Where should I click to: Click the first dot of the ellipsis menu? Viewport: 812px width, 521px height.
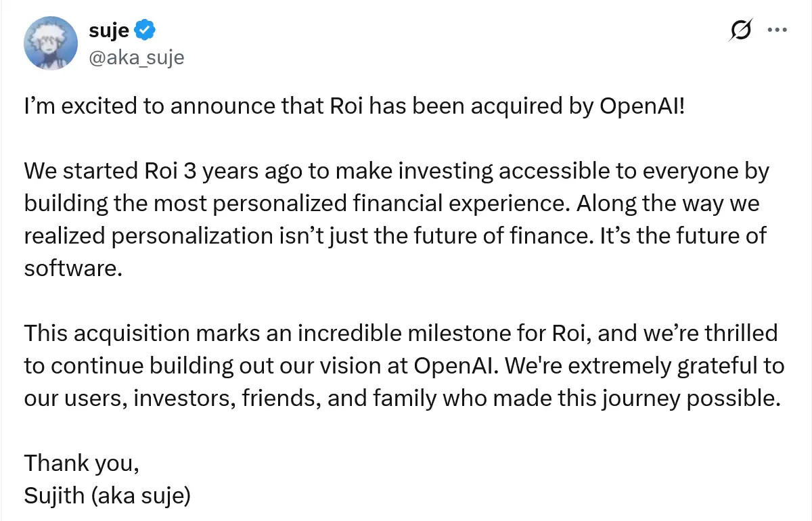pos(771,30)
